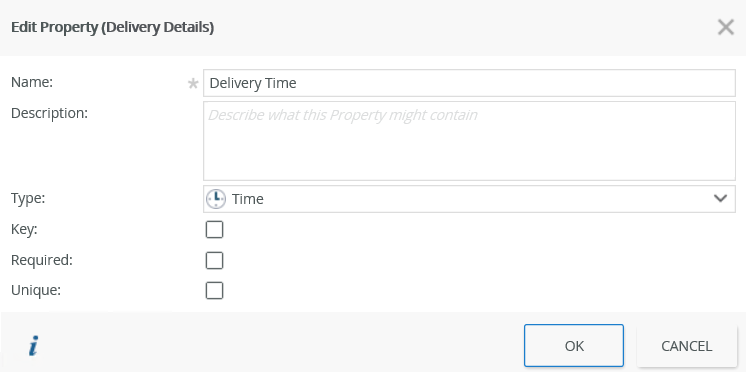Click the clock icon beside Time
Screen dimensions: 746x372
point(216,198)
